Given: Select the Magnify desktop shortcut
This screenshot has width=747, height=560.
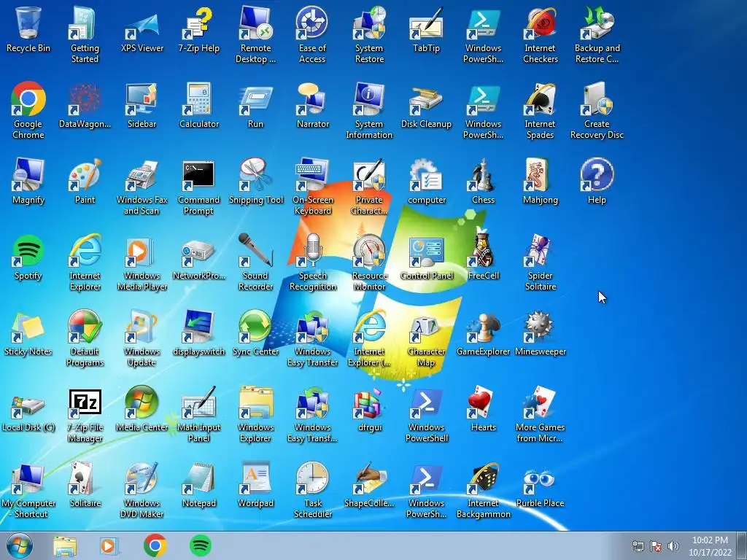Looking at the screenshot, I should pyautogui.click(x=28, y=181).
